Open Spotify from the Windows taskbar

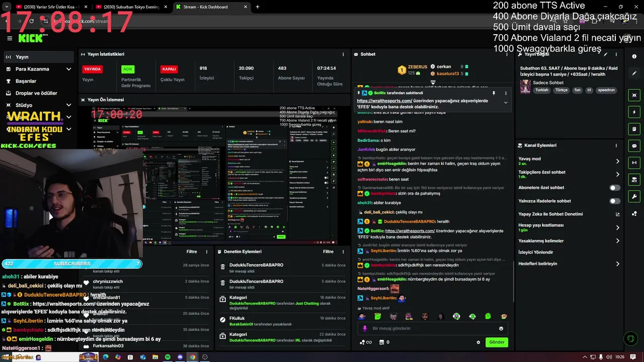coord(168,357)
